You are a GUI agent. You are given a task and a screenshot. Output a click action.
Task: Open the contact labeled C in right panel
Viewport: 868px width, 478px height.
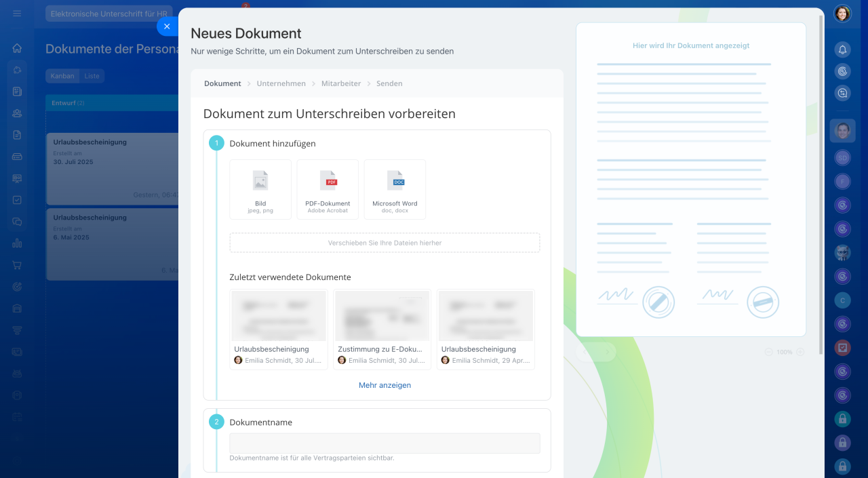point(842,300)
